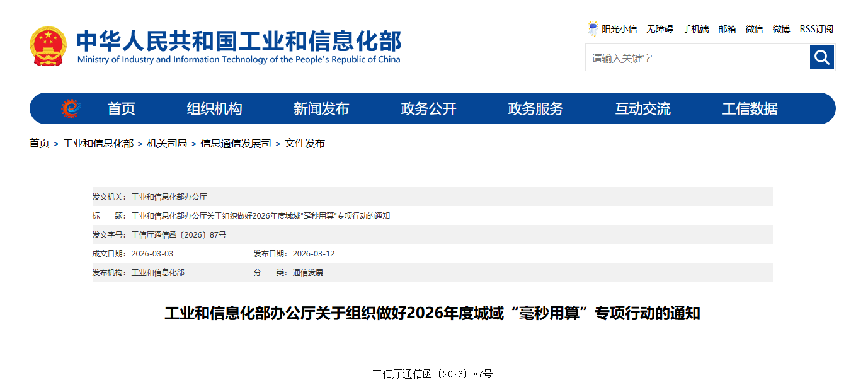Open the 组织机构 navigation menu

coord(214,108)
